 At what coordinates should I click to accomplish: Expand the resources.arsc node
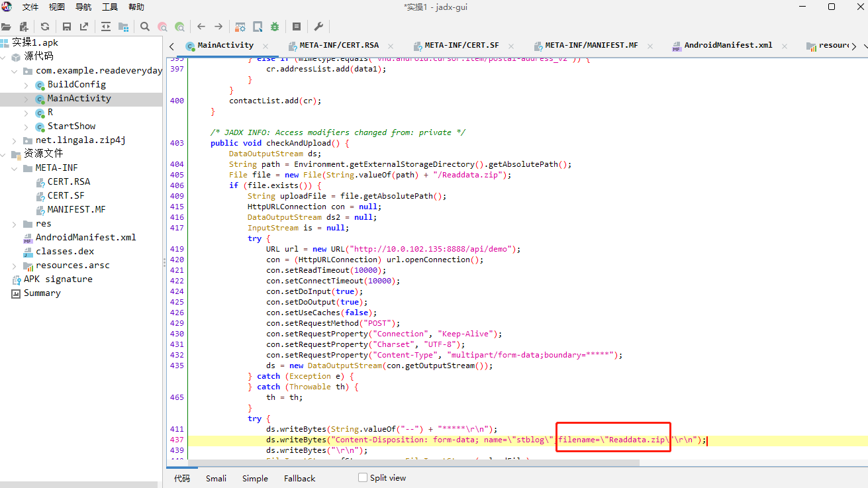click(x=15, y=266)
